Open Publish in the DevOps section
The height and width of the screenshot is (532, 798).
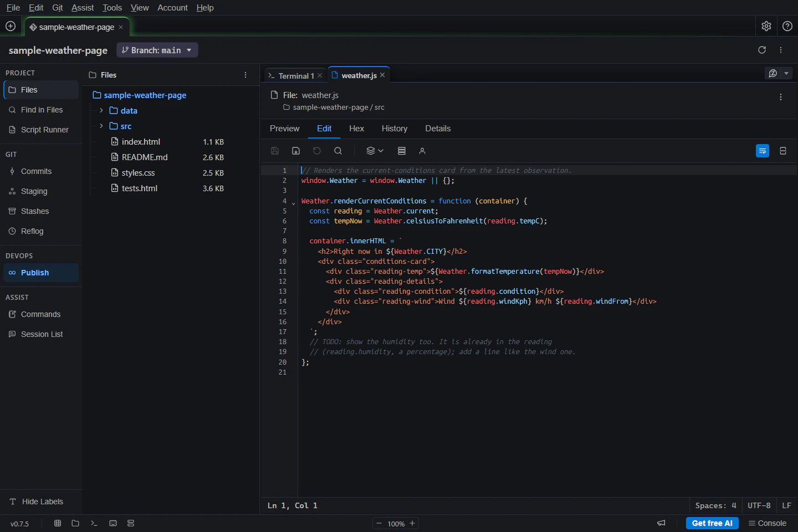(42, 273)
